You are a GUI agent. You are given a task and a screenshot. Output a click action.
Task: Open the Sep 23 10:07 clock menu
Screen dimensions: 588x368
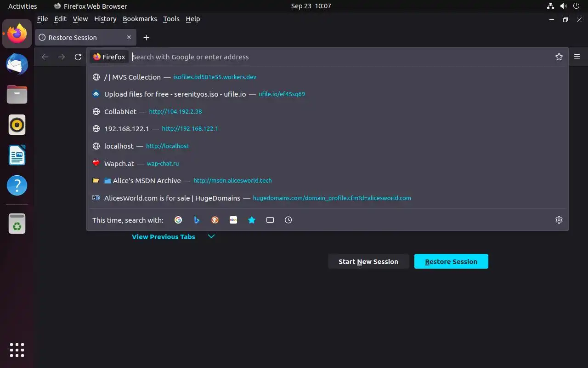311,6
